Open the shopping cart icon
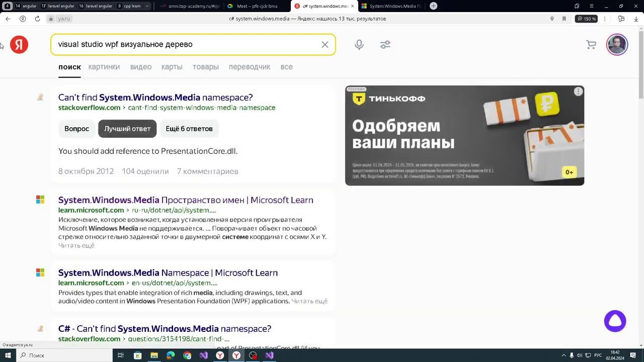The height and width of the screenshot is (362, 644). [591, 45]
